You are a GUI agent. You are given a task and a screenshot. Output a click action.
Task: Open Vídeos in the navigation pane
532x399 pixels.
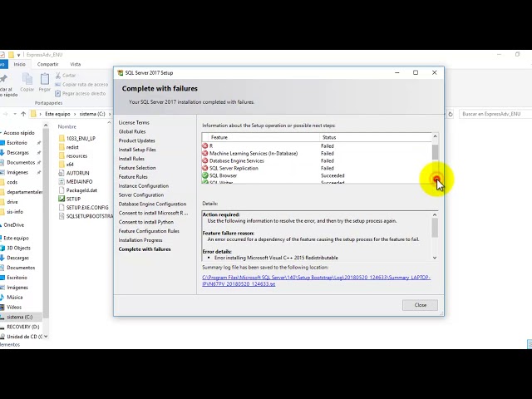coord(11,307)
